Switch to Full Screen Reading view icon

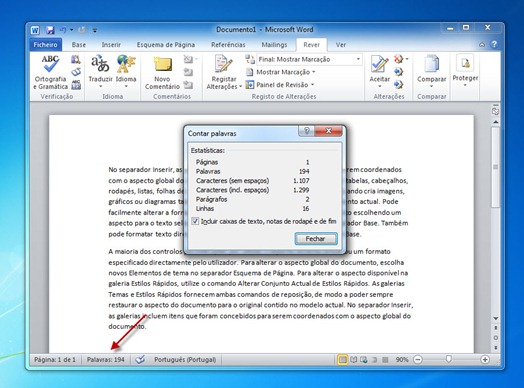pos(354,360)
